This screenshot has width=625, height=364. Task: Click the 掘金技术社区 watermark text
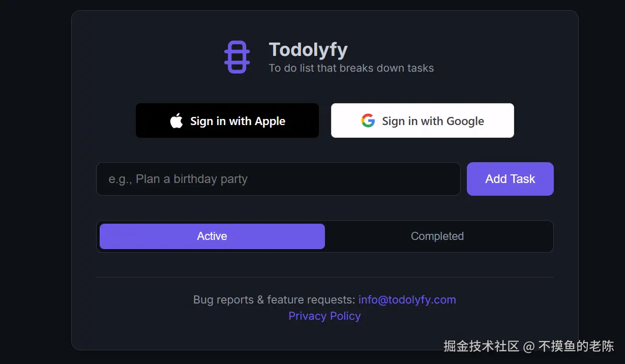click(481, 347)
